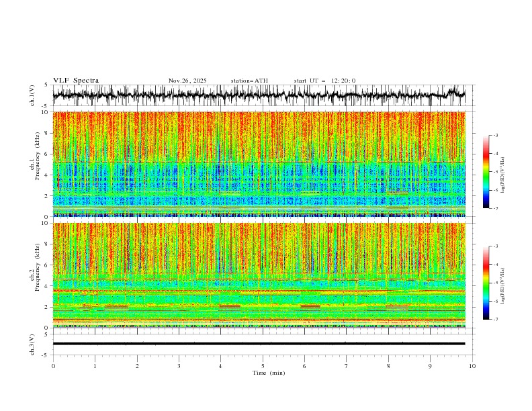The image size is (532, 411).
Task: Click the '-3' value on ch.1 color scale
Action: coord(496,135)
